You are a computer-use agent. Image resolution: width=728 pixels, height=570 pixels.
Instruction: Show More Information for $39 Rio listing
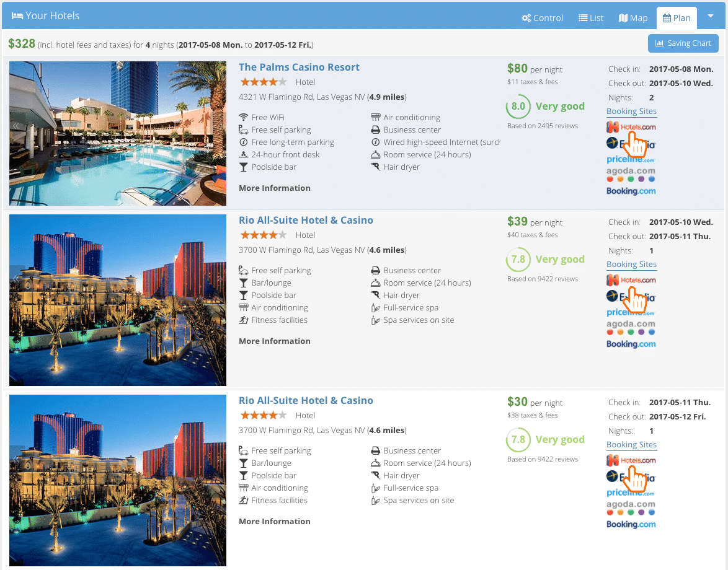(x=274, y=341)
